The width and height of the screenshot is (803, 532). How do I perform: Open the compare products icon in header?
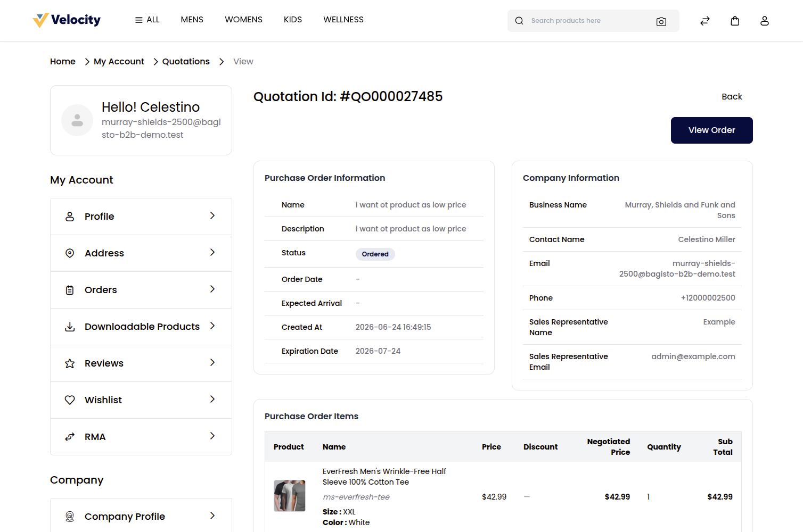click(x=705, y=21)
